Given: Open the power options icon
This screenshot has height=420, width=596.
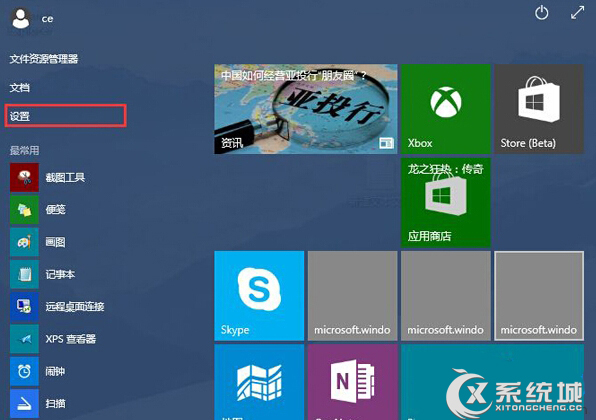Looking at the screenshot, I should pos(541,13).
